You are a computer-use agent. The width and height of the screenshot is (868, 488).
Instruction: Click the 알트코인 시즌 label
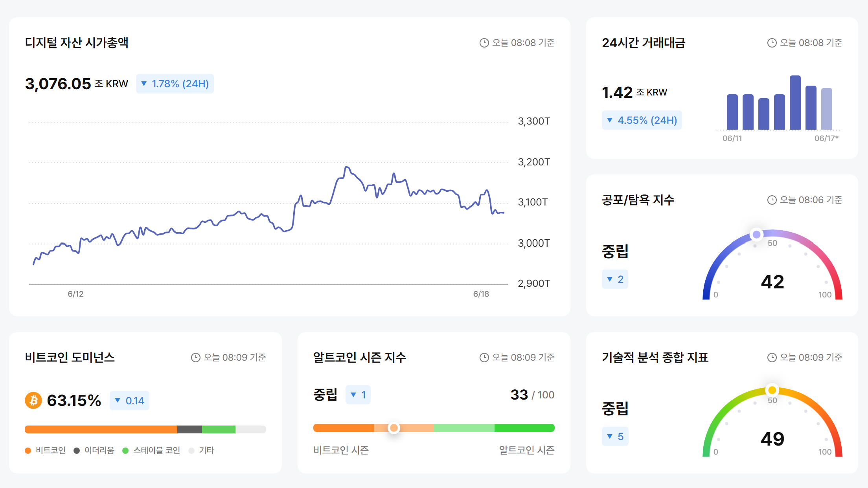point(527,450)
